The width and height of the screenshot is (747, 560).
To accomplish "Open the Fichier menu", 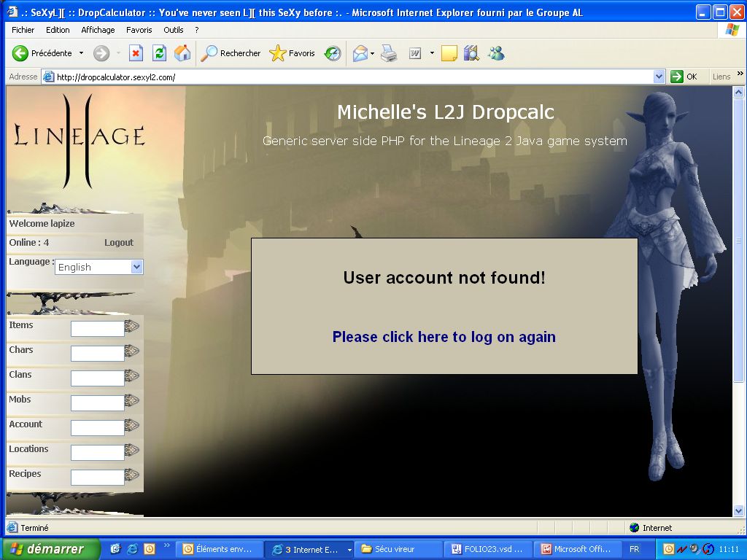I will coord(23,30).
